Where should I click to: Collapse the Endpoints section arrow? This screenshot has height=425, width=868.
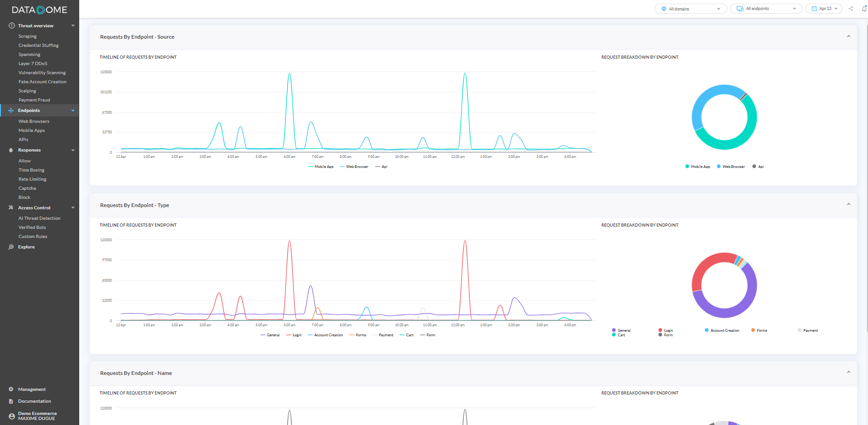(73, 111)
